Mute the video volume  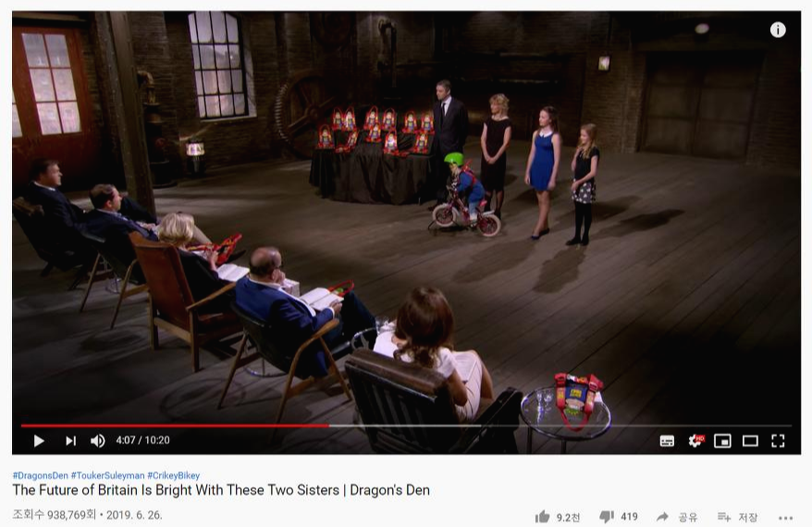pos(98,440)
